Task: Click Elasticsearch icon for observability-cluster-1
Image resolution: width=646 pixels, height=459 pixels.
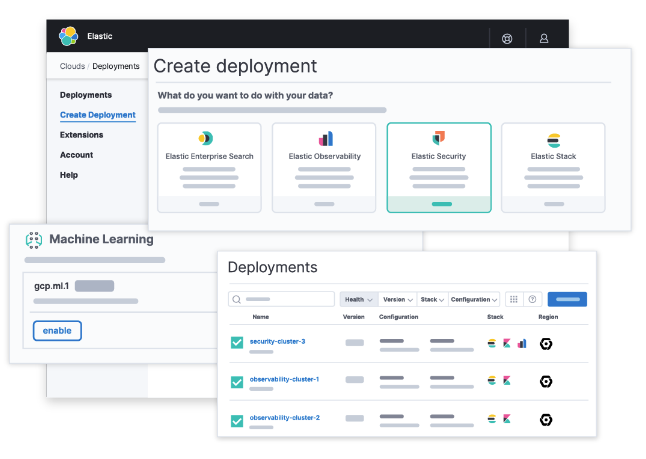Action: [492, 381]
